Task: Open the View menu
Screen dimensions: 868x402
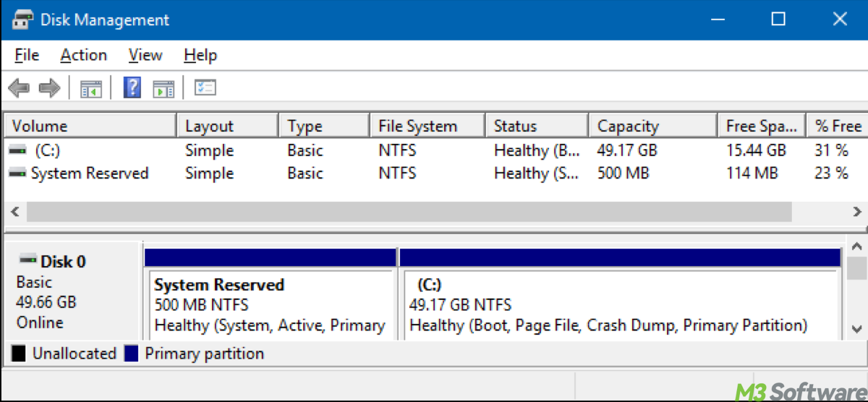Action: click(x=145, y=55)
